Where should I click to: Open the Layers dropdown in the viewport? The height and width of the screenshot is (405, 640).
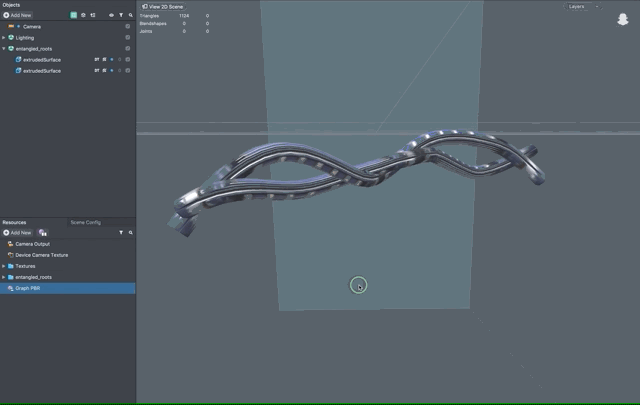click(x=582, y=6)
